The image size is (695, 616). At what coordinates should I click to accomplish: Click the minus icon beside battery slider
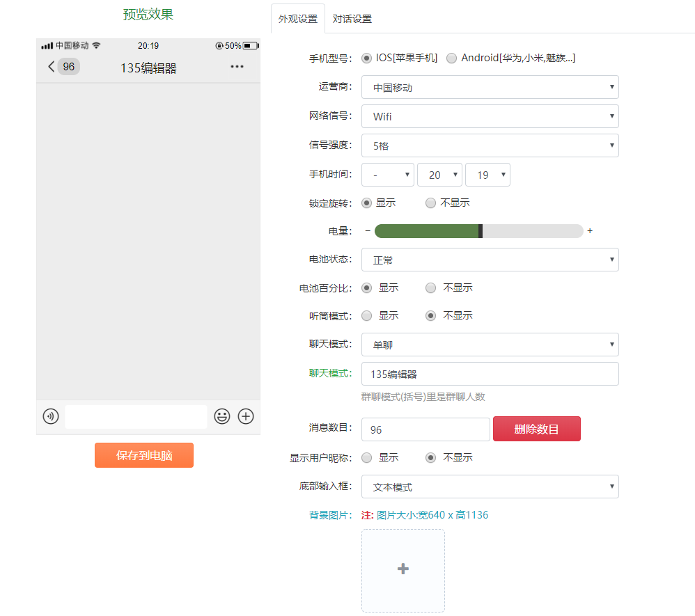(368, 231)
